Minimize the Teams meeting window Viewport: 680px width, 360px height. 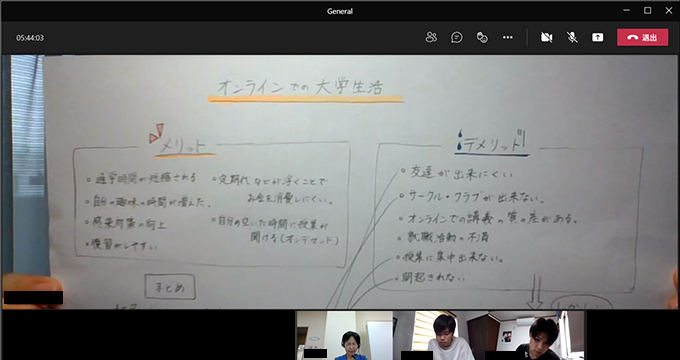click(626, 10)
